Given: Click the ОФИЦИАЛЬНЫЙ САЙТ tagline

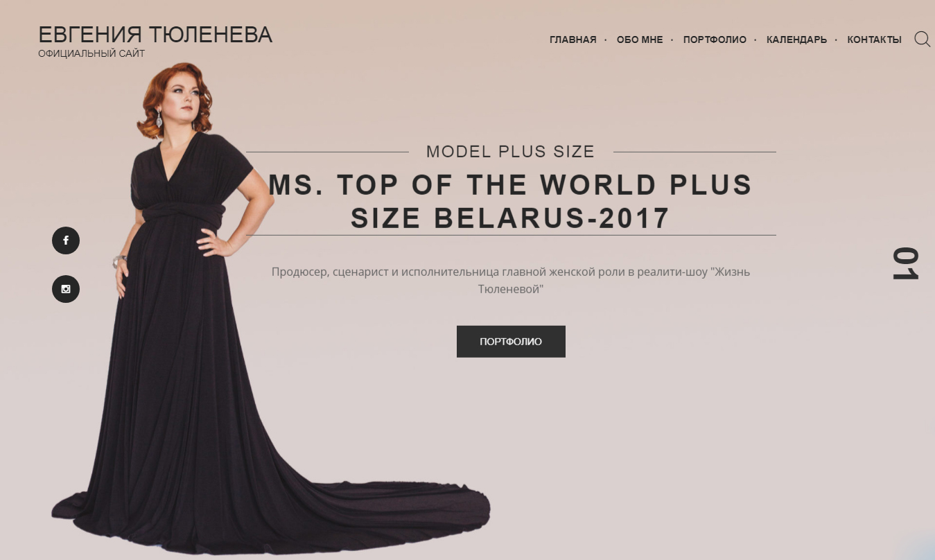Looking at the screenshot, I should (91, 54).
